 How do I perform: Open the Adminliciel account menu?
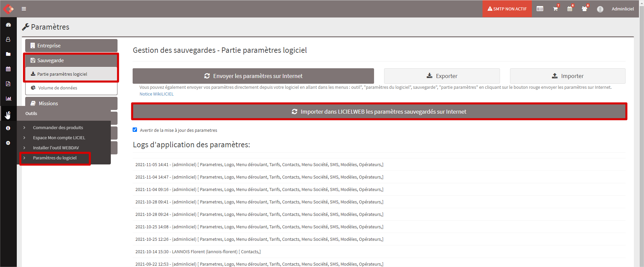click(x=623, y=9)
